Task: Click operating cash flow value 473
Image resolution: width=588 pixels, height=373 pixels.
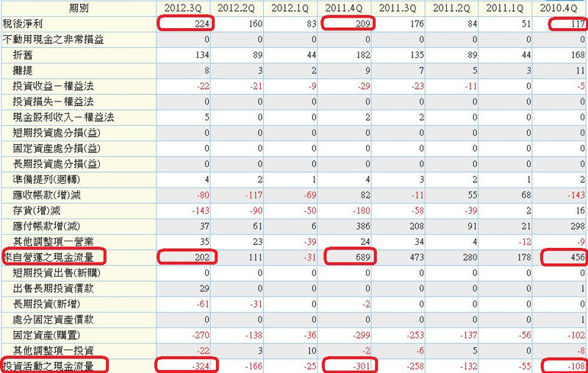Action: point(417,257)
